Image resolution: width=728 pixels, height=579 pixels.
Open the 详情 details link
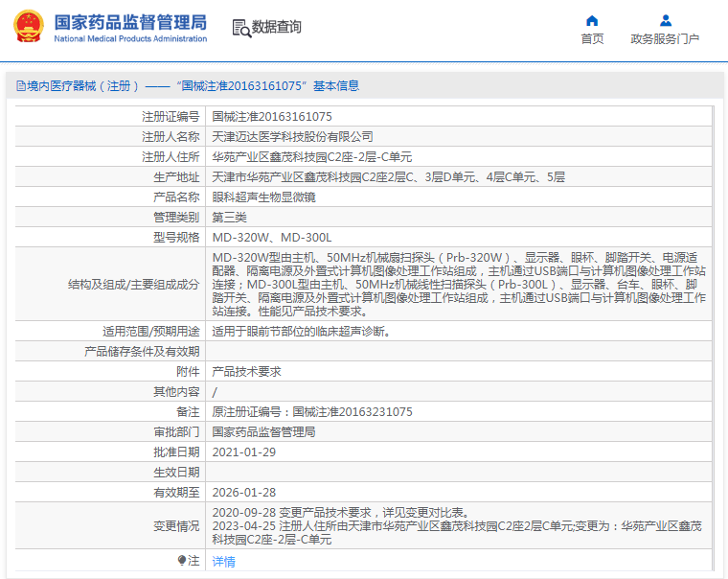[x=224, y=562]
